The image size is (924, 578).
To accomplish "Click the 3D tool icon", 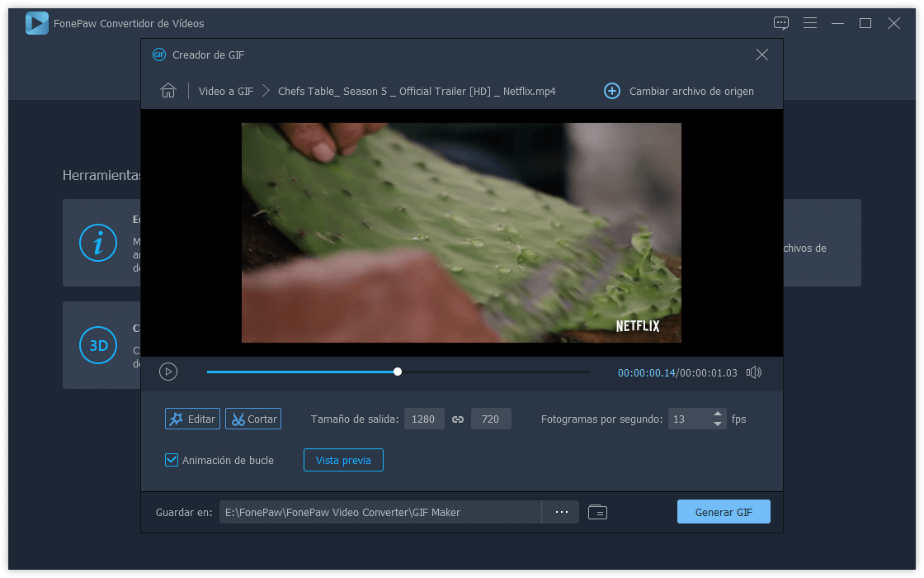I will (98, 345).
